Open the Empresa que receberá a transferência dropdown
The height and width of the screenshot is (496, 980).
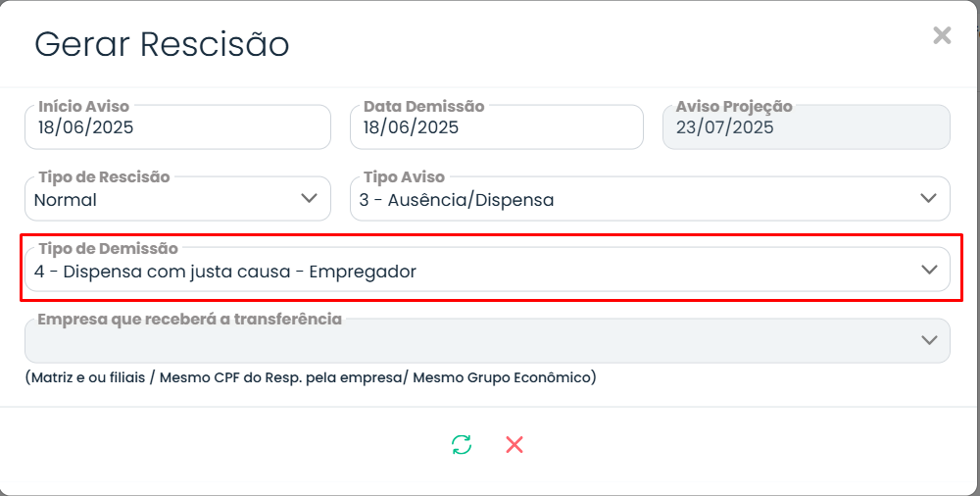tap(470, 342)
